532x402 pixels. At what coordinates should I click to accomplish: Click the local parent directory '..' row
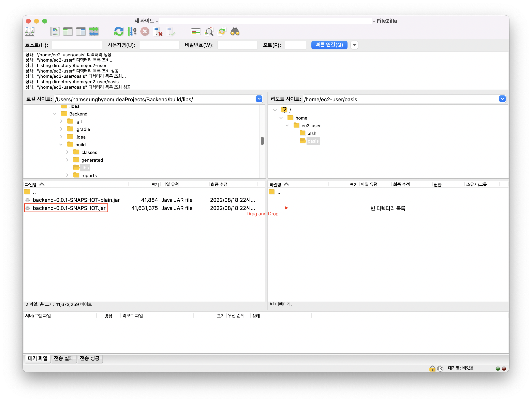144,192
